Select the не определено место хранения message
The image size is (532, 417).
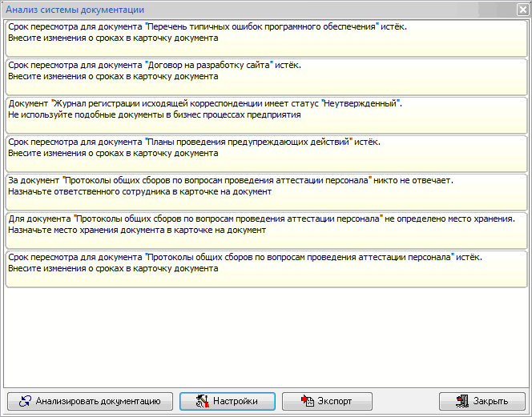click(x=266, y=231)
